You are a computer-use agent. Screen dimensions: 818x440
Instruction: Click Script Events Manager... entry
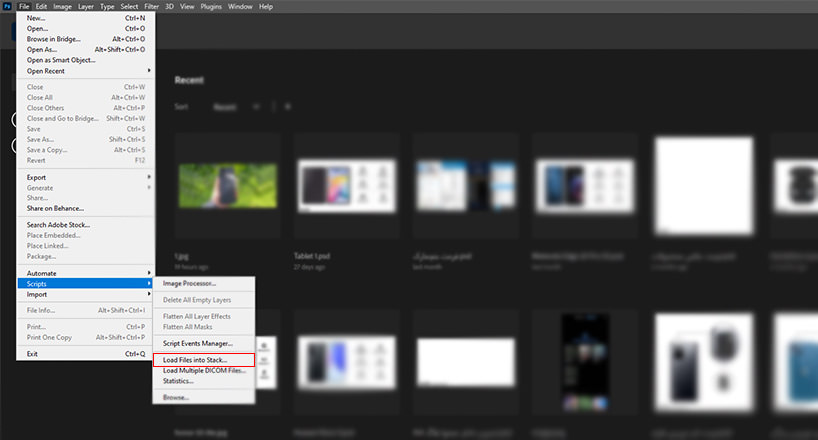click(x=203, y=343)
